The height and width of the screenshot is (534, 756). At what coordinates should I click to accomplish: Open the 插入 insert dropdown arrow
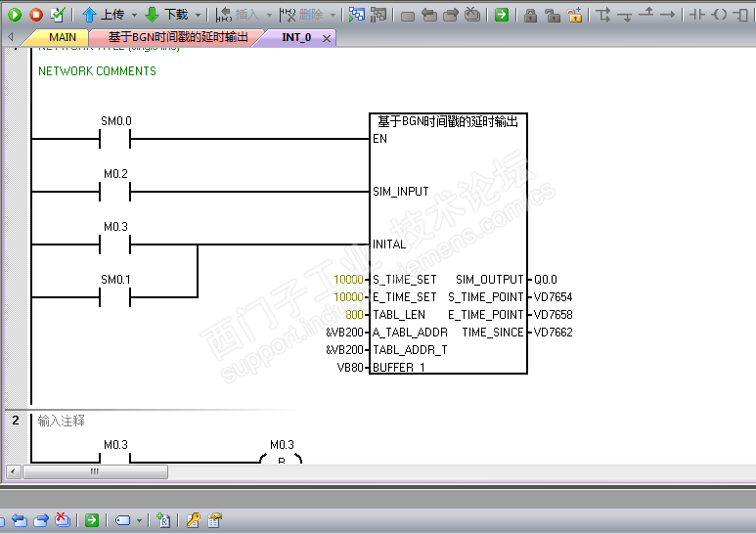(269, 16)
